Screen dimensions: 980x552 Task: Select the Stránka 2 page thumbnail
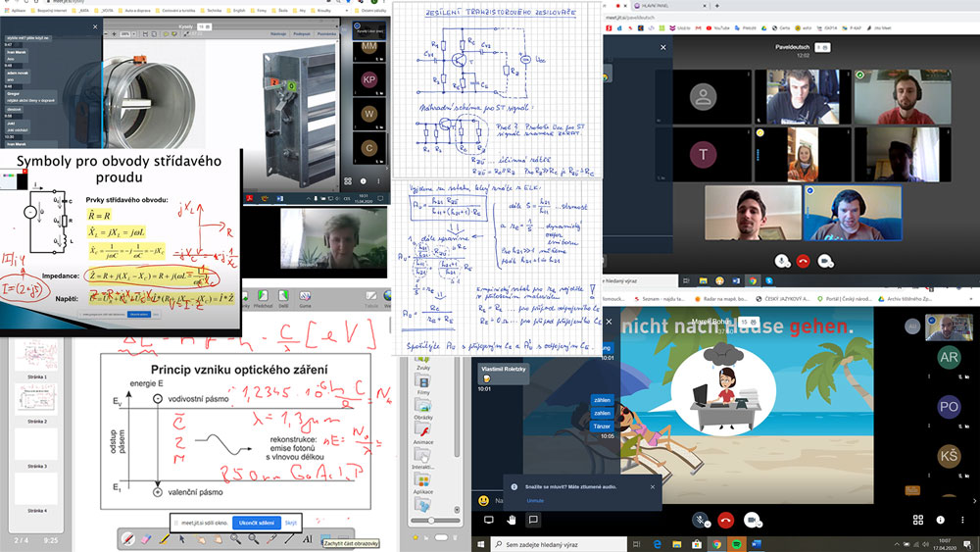[37, 401]
